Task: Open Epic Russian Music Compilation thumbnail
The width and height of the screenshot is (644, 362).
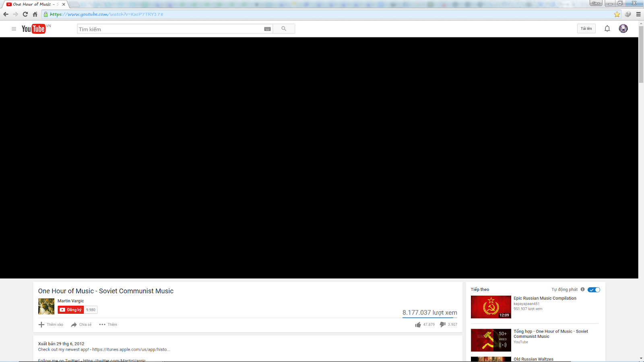Action: coord(491,307)
